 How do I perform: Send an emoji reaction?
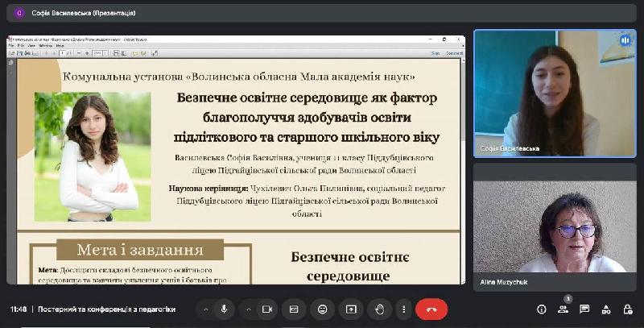tap(322, 309)
